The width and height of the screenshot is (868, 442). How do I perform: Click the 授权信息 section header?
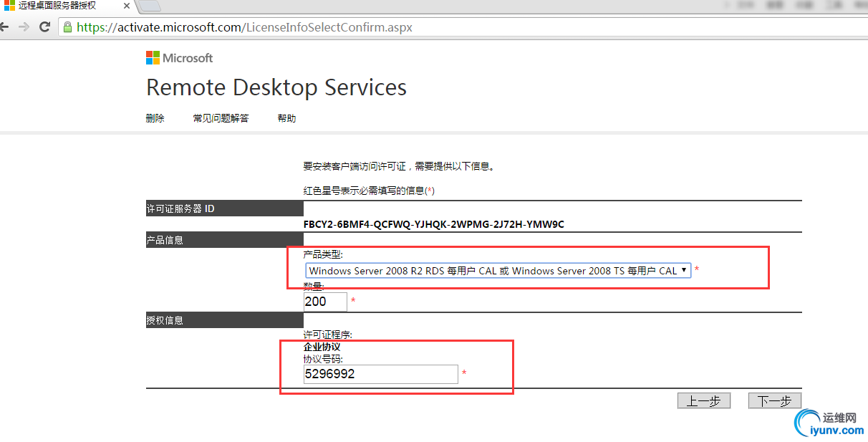225,320
